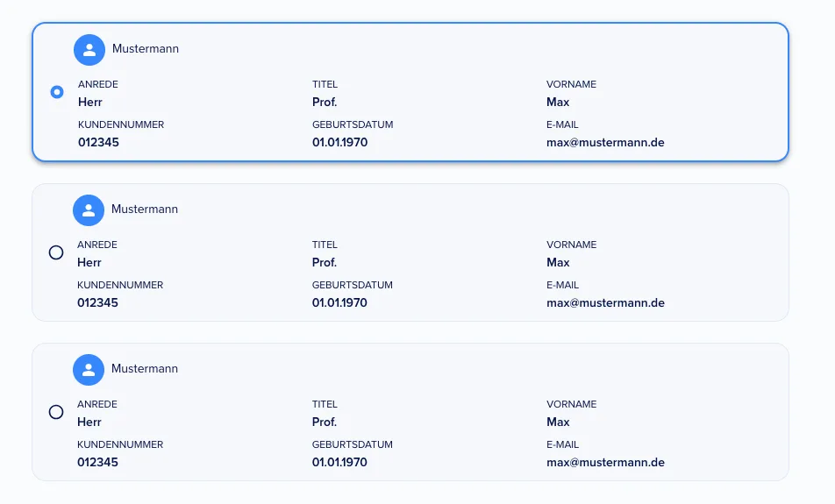Click Kundennummer 012345 in the selected card

point(98,142)
